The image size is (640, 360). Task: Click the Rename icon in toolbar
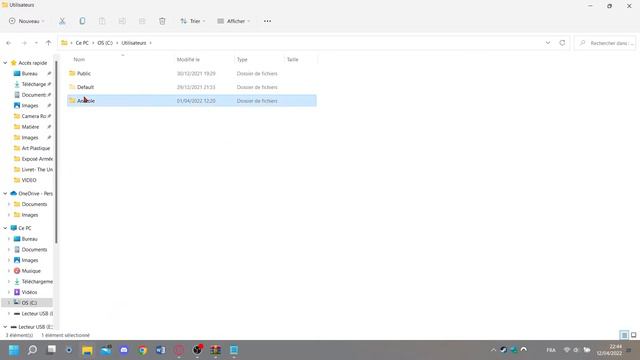pyautogui.click(x=122, y=21)
